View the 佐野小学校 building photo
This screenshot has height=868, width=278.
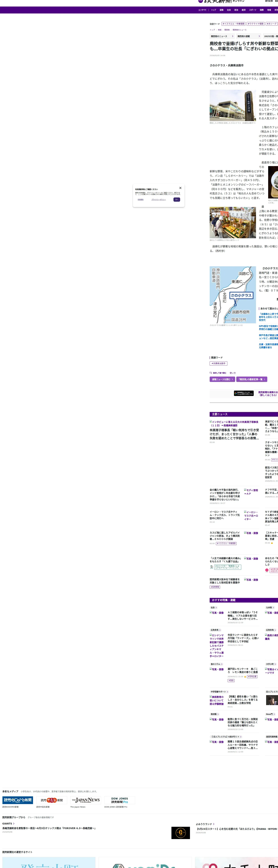click(233, 105)
